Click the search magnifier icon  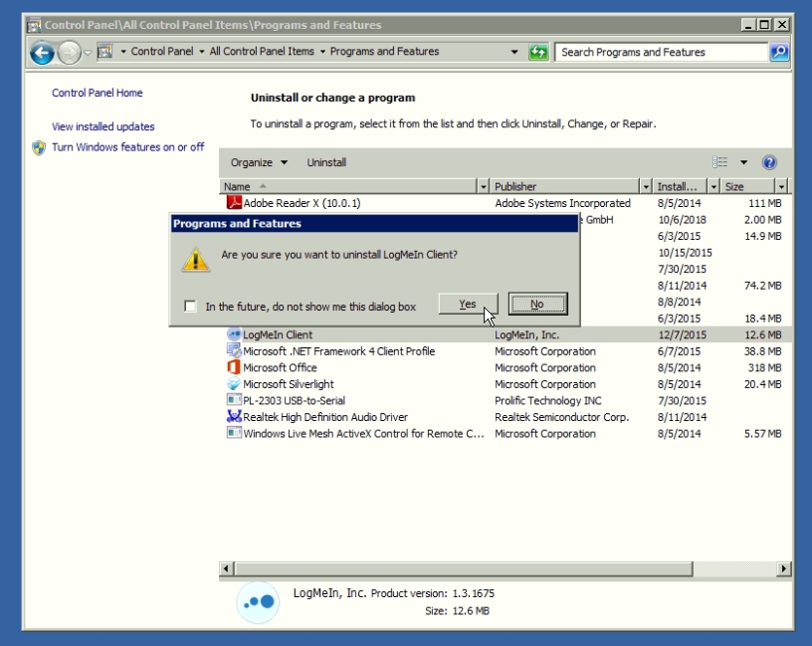coord(779,52)
